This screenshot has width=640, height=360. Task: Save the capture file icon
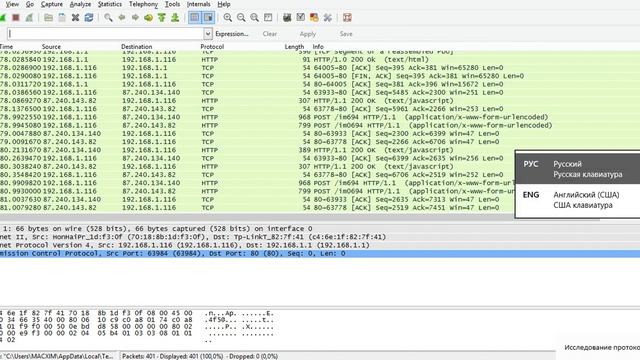(x=62, y=18)
